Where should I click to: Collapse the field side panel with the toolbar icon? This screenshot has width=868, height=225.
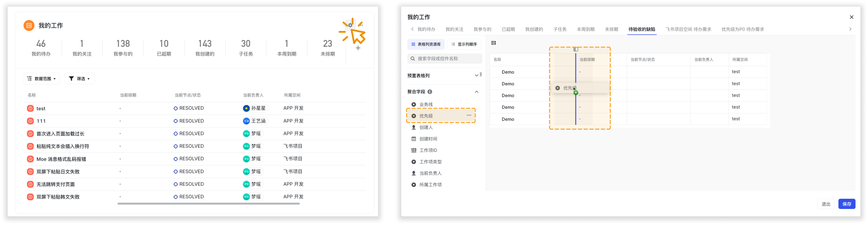click(x=493, y=43)
